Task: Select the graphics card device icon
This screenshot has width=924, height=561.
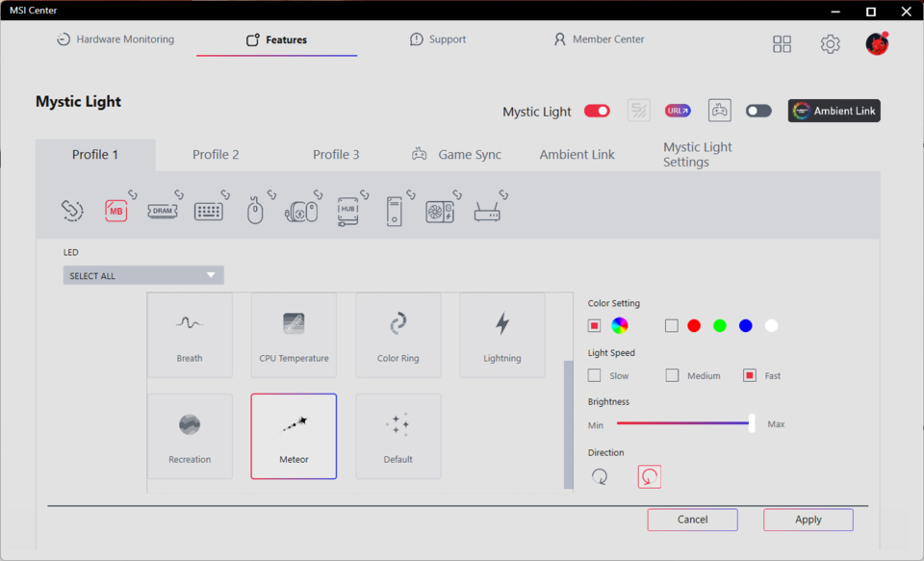Action: tap(440, 212)
